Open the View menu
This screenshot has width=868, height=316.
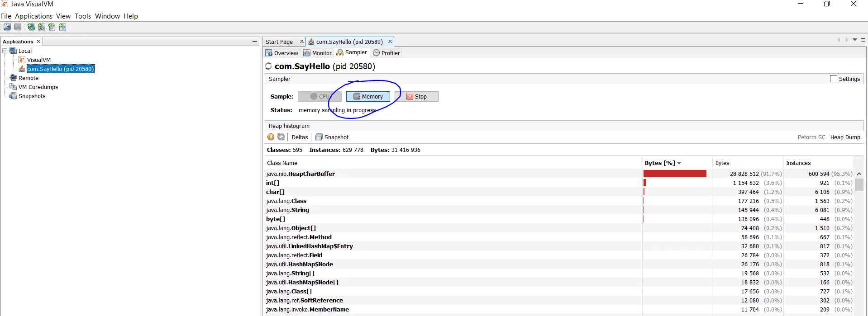(63, 16)
